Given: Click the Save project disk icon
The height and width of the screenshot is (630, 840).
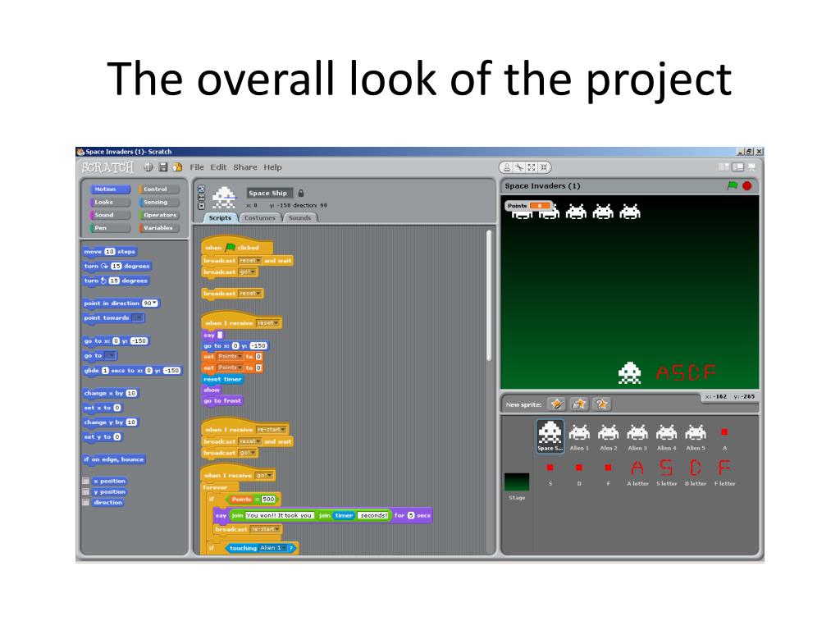Looking at the screenshot, I should coord(163,167).
